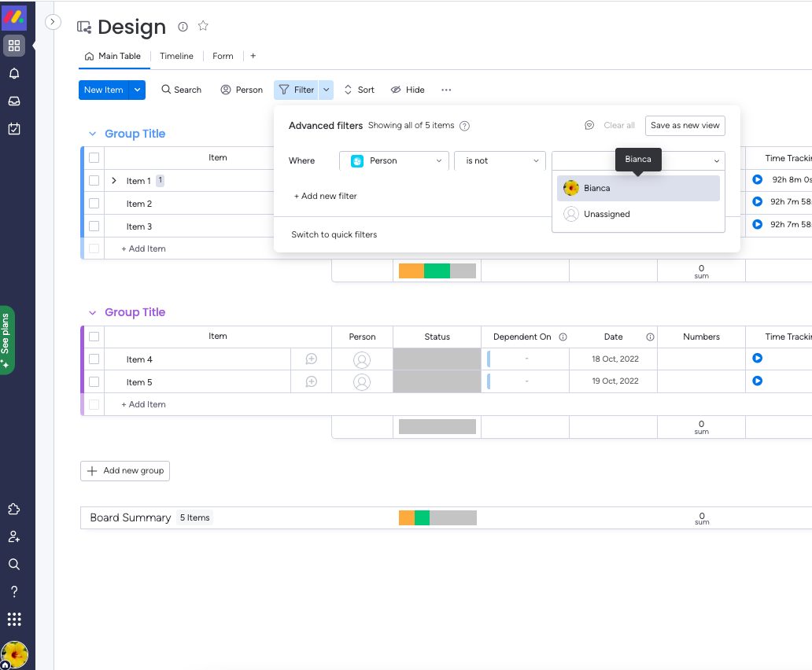Open My Work calendar-check icon
This screenshot has height=670, width=812.
pyautogui.click(x=14, y=128)
